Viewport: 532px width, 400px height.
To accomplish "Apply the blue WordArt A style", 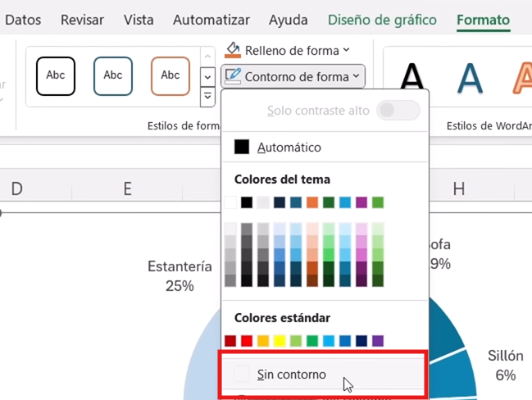I will tap(470, 77).
